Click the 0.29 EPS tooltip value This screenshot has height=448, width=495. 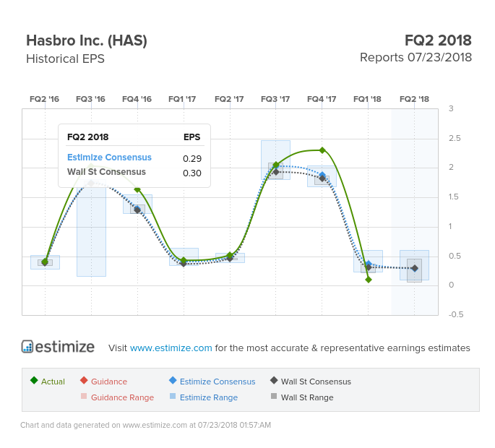point(192,158)
